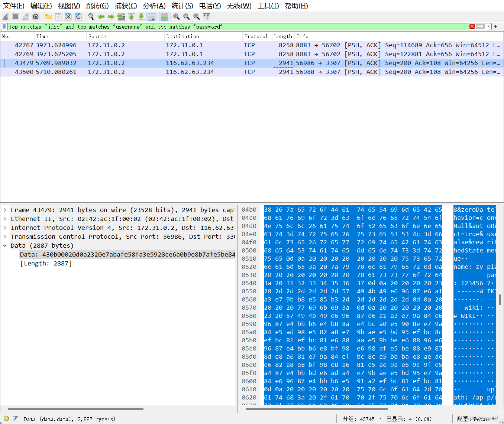Open the 文件(F) menu

click(14, 6)
